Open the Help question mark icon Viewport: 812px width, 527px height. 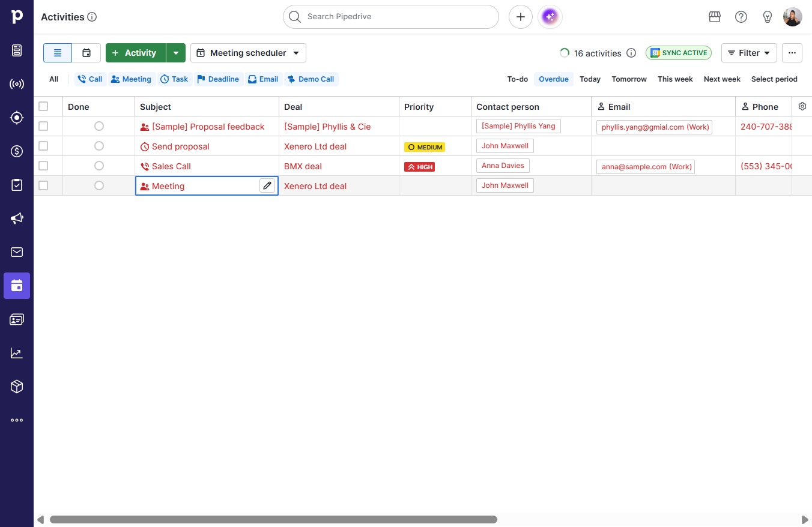741,17
